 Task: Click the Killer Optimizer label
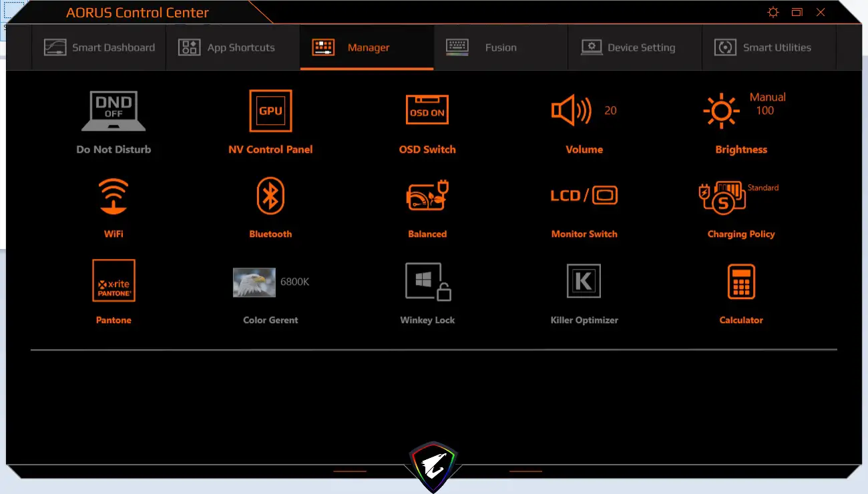(584, 320)
